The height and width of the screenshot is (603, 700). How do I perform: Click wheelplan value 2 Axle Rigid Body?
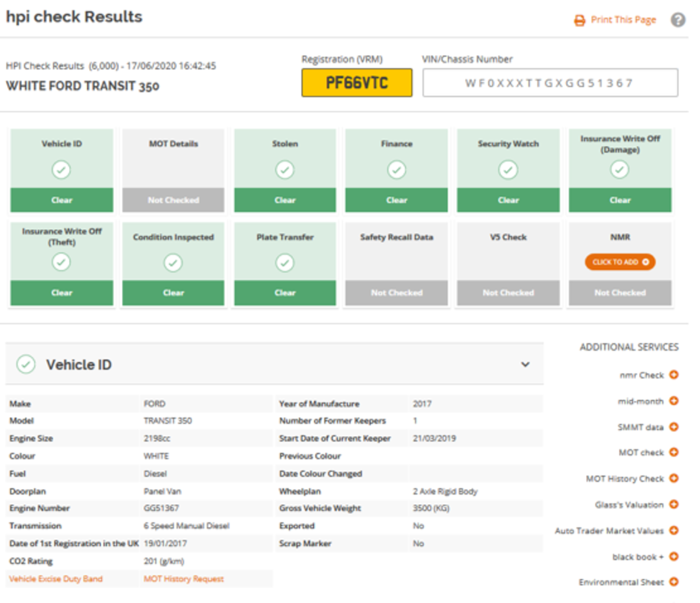445,491
